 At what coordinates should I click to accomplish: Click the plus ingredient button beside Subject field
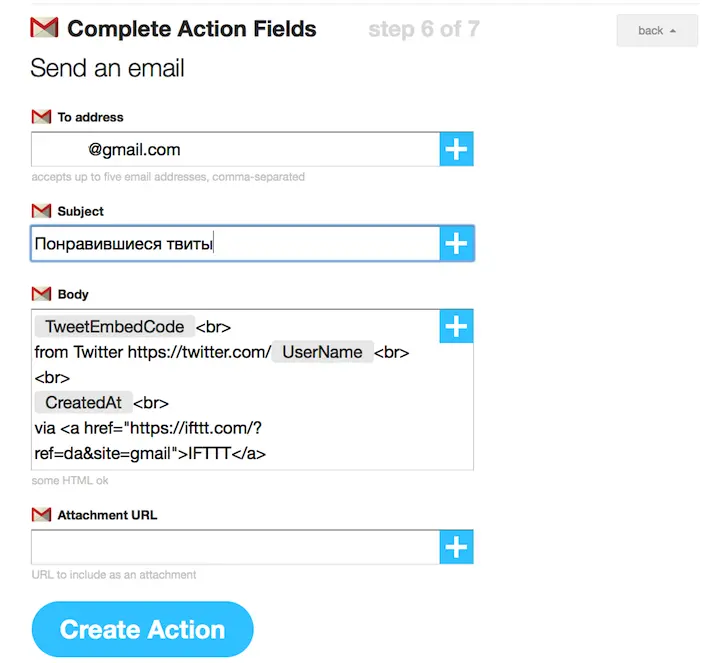(456, 243)
